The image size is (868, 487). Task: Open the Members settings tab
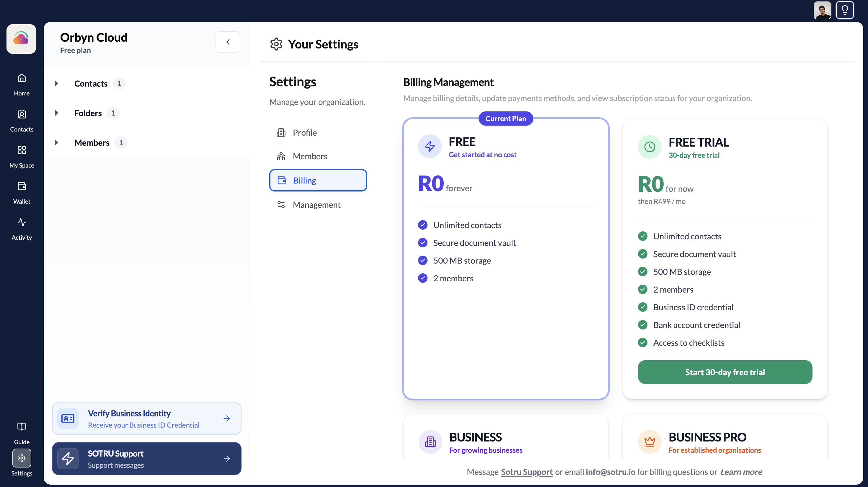tap(318, 156)
